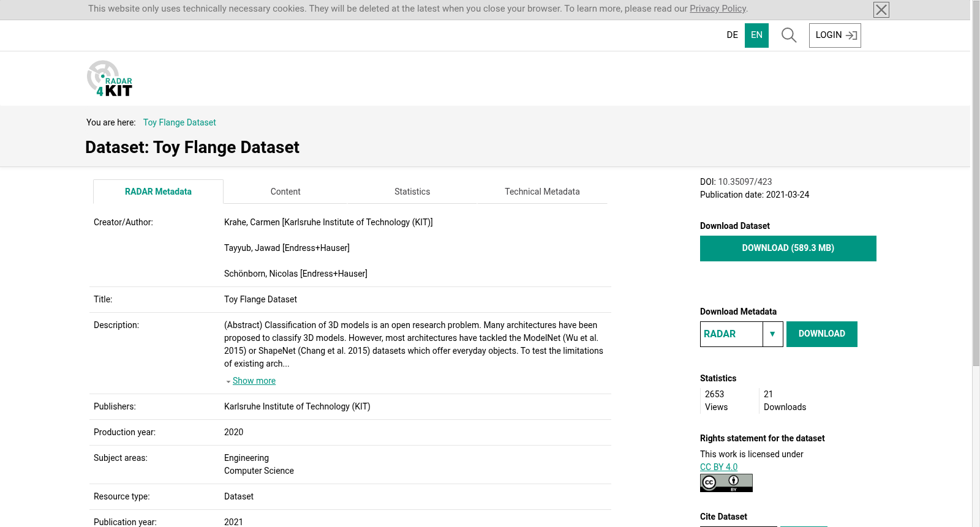Switch language to DE
This screenshot has height=527, width=980.
(733, 36)
